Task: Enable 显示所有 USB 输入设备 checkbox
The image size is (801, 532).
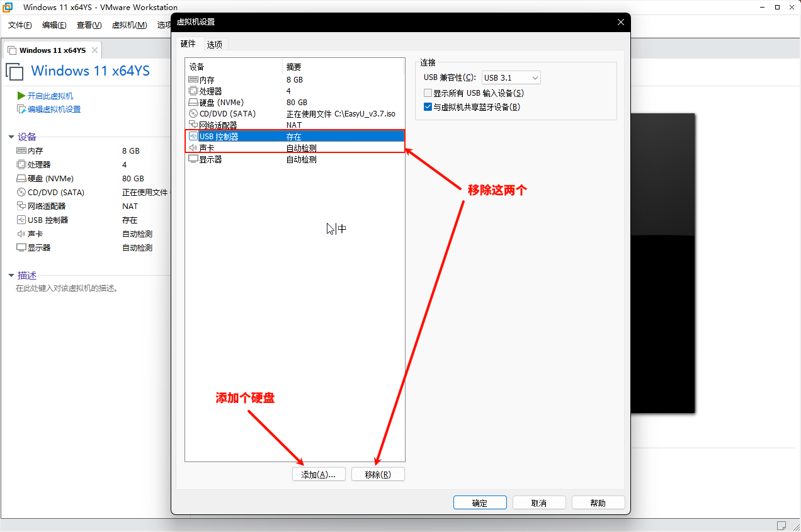Action: (x=428, y=93)
